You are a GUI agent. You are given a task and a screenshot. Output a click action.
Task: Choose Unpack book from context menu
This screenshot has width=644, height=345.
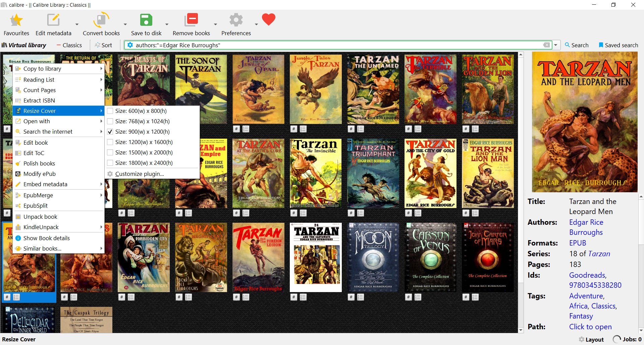(x=59, y=217)
